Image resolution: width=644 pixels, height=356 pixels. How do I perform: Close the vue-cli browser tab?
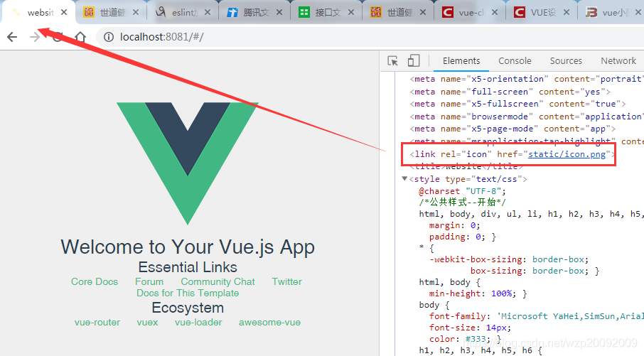click(x=495, y=12)
